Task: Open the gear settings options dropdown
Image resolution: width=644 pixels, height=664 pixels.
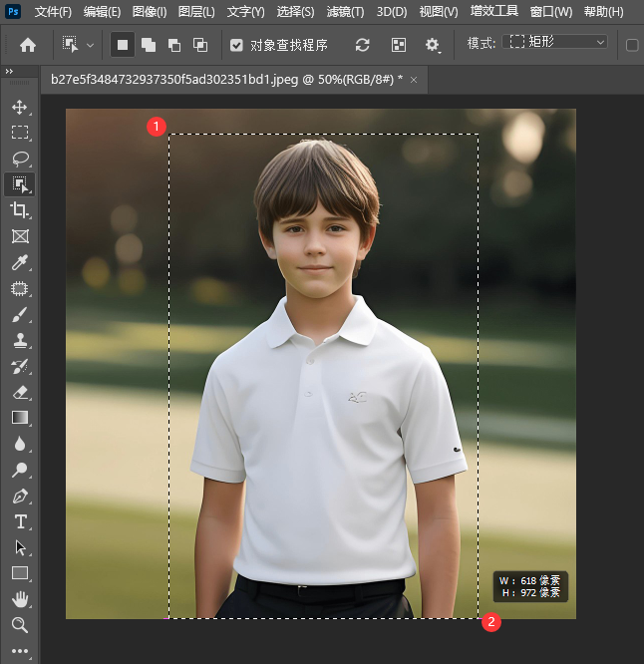Action: pyautogui.click(x=433, y=45)
